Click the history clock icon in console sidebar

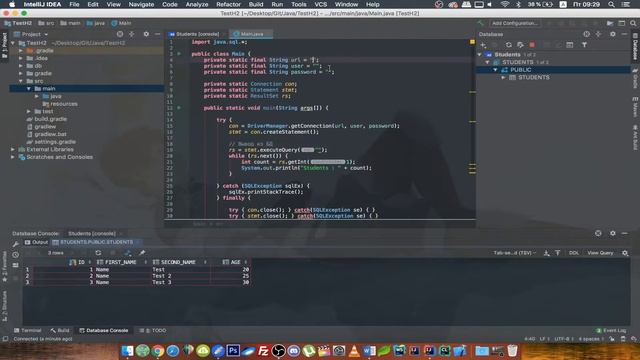click(16, 255)
